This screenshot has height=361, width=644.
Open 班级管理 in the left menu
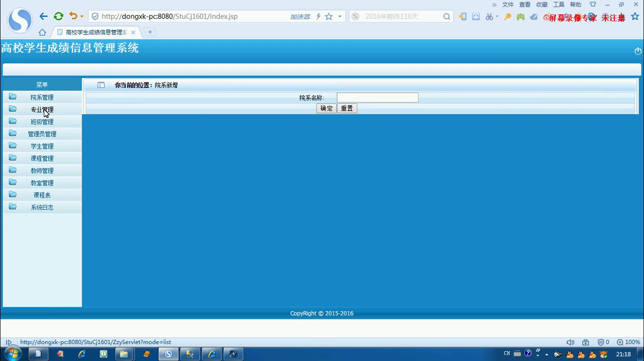(x=42, y=122)
